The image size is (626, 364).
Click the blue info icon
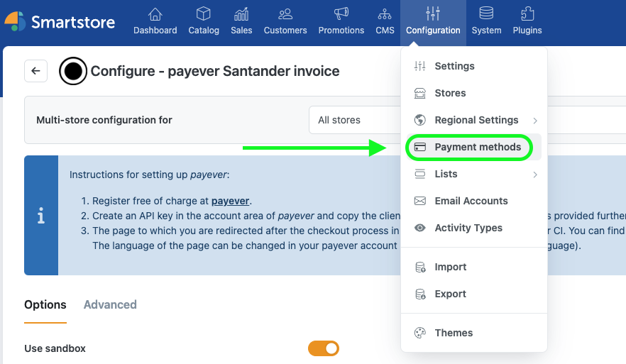pyautogui.click(x=40, y=216)
